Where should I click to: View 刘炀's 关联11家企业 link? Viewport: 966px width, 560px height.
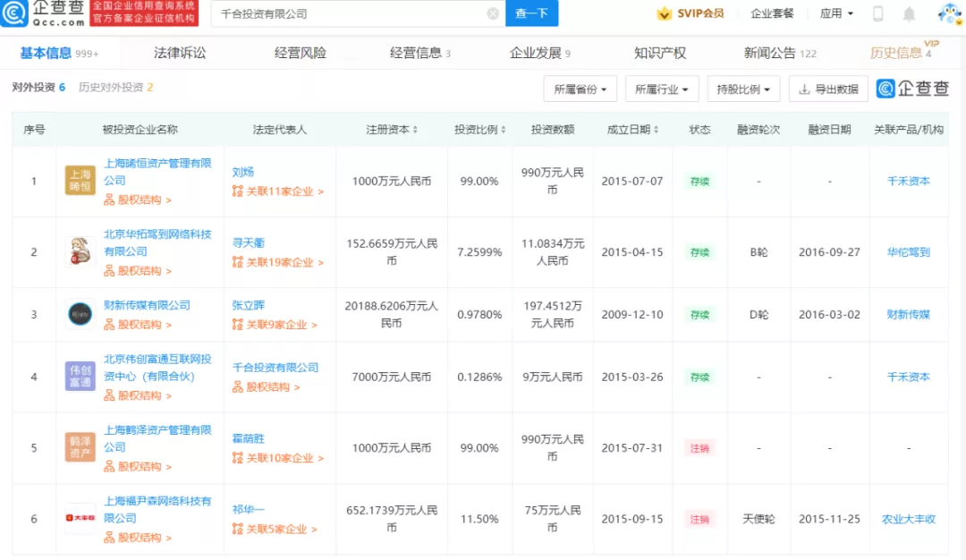click(278, 191)
